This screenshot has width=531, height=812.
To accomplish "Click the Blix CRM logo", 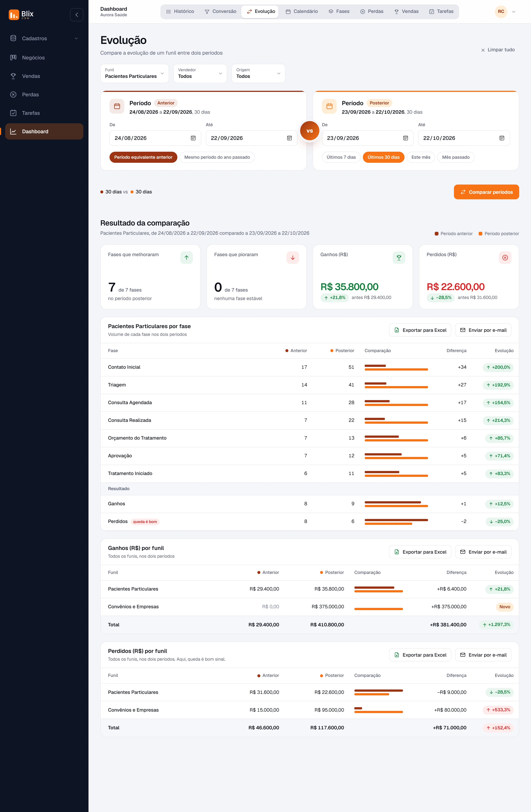I will click(x=21, y=15).
